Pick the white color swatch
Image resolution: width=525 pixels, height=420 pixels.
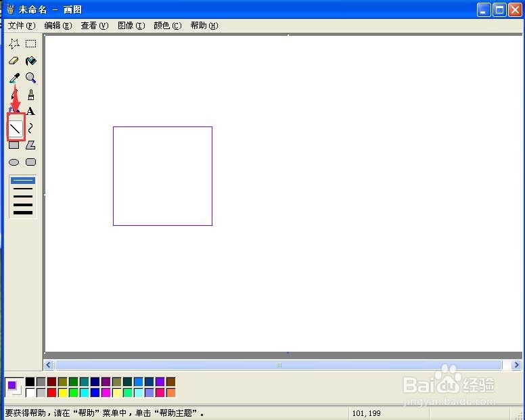click(30, 392)
